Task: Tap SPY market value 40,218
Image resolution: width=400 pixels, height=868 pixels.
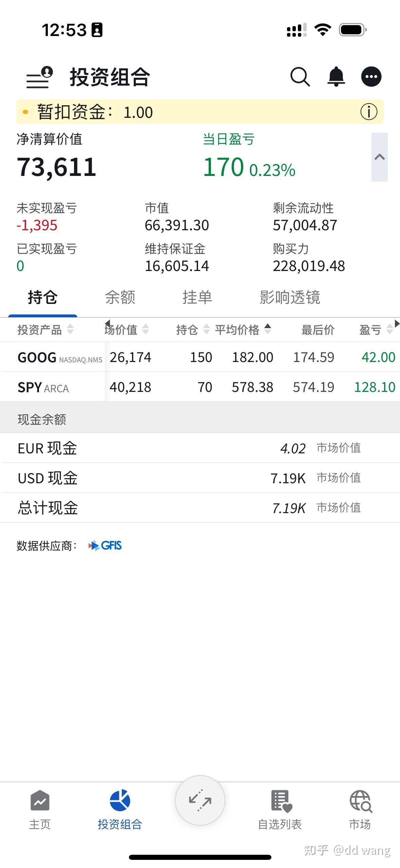Action: pos(130,387)
